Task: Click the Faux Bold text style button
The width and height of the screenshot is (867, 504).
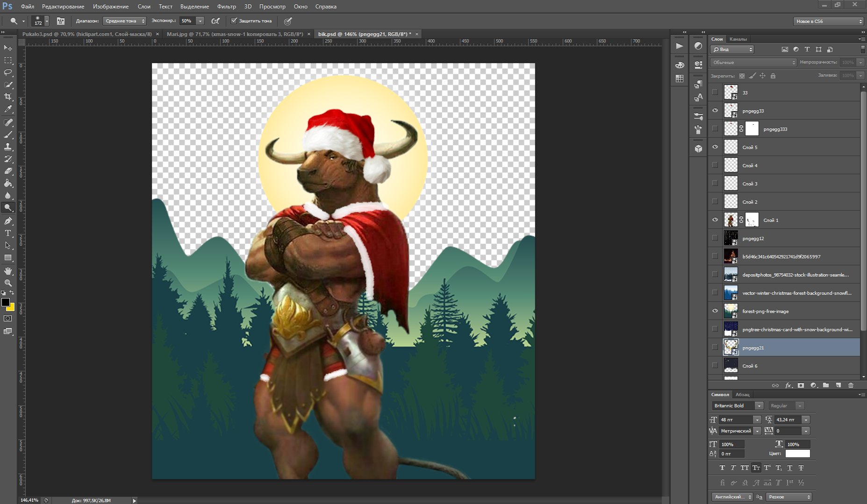Action: (722, 468)
